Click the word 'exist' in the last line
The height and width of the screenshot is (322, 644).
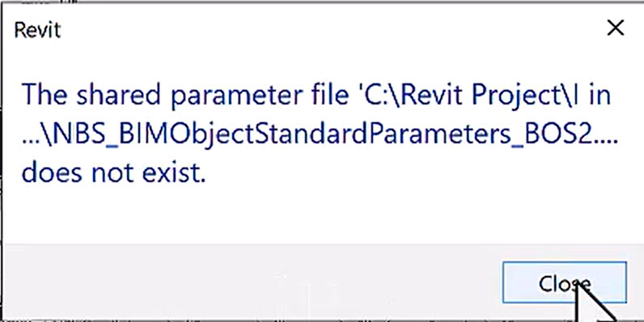tap(172, 172)
